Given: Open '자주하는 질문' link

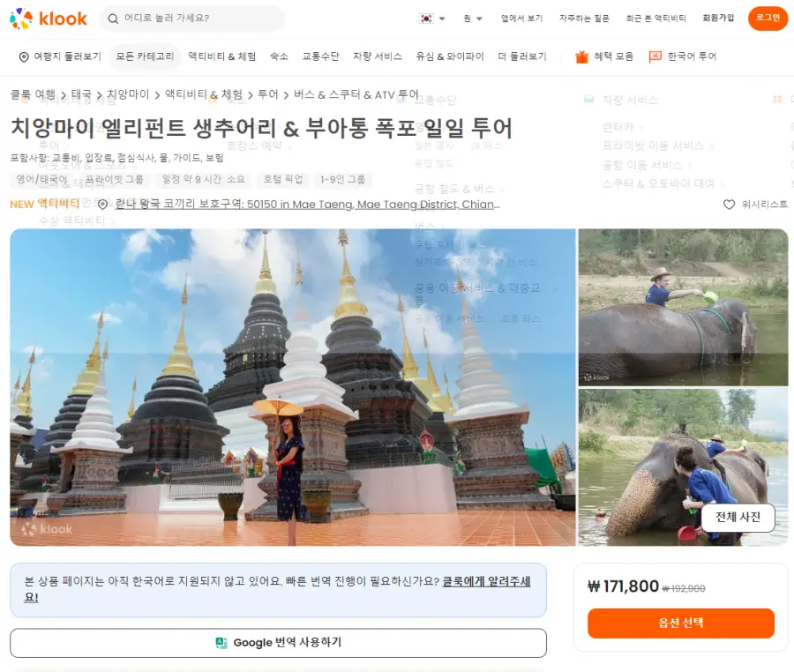Looking at the screenshot, I should (x=584, y=19).
